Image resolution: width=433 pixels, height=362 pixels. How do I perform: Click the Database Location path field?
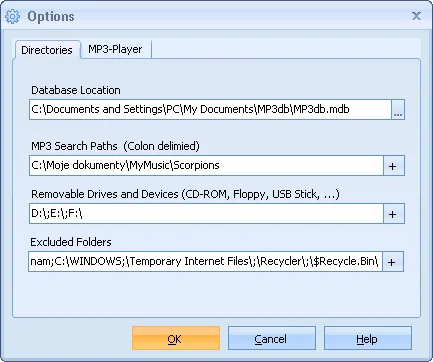tap(210, 109)
